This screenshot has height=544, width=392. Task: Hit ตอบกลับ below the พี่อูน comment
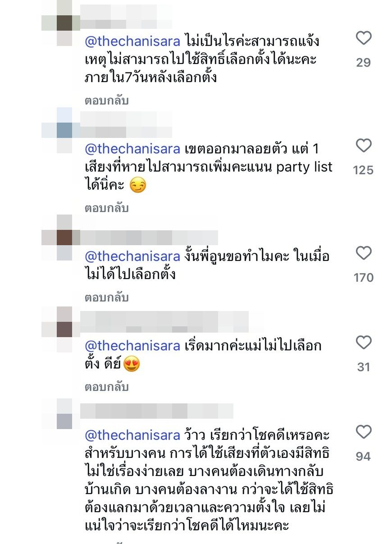pos(107,297)
